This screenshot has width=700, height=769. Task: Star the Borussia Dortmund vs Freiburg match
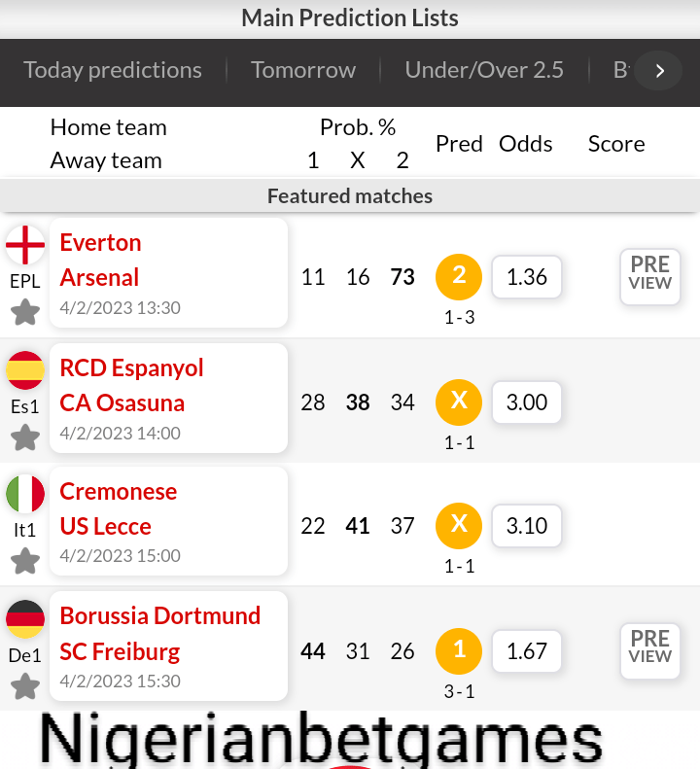[x=25, y=686]
